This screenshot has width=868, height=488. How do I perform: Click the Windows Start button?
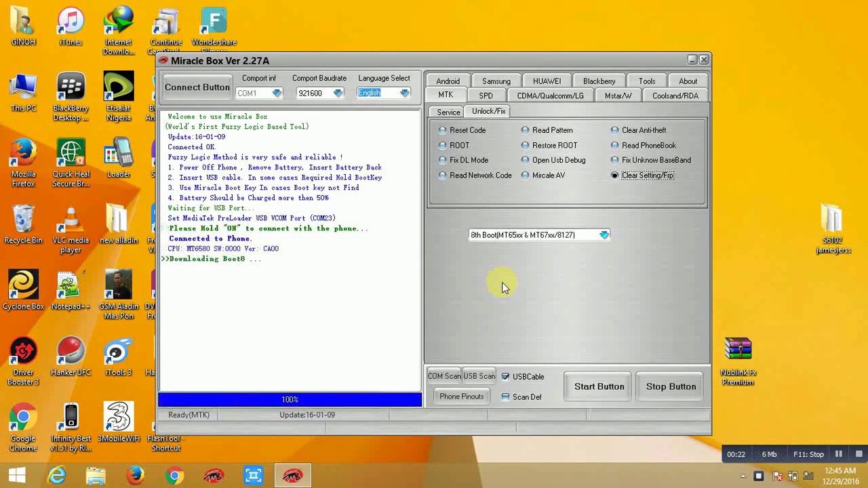click(17, 475)
